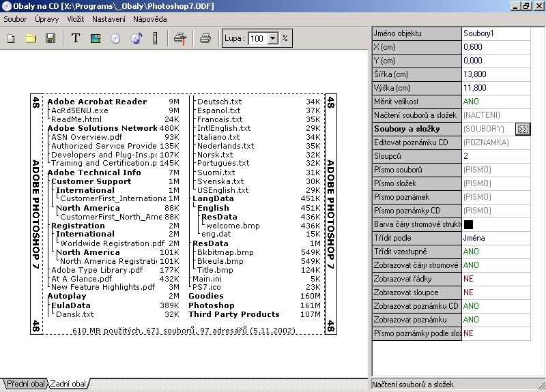The width and height of the screenshot is (546, 392).
Task: Click the new document icon
Action: pos(11,39)
